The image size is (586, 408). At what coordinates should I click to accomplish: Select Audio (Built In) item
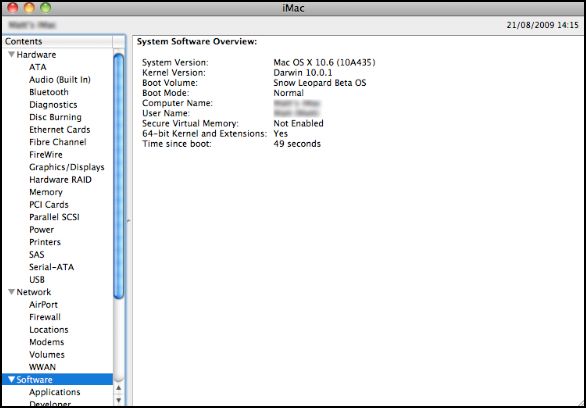60,80
